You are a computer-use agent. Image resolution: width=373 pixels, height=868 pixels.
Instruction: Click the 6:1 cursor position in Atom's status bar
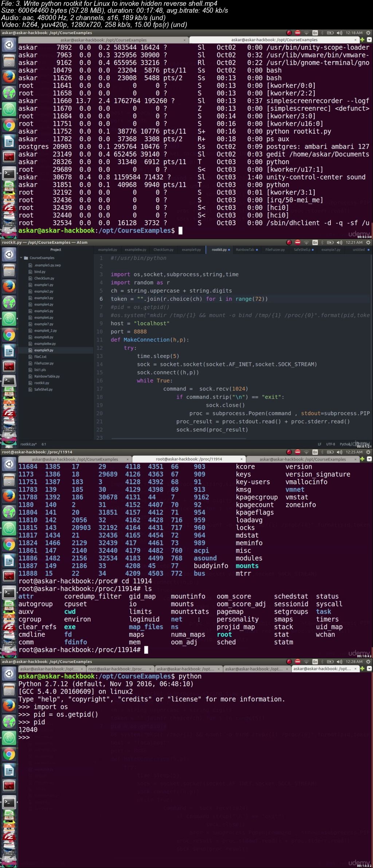pyautogui.click(x=44, y=444)
